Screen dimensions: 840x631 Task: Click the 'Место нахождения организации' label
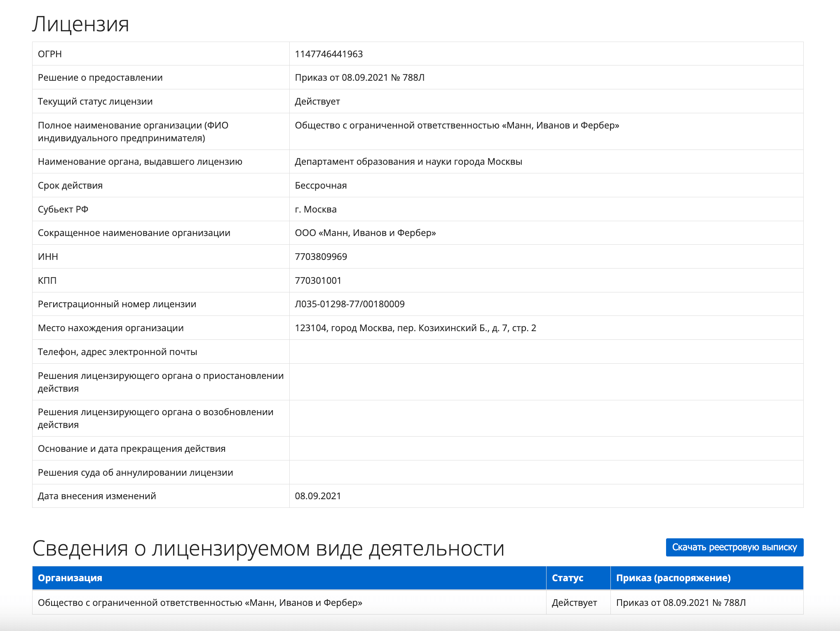tap(111, 328)
